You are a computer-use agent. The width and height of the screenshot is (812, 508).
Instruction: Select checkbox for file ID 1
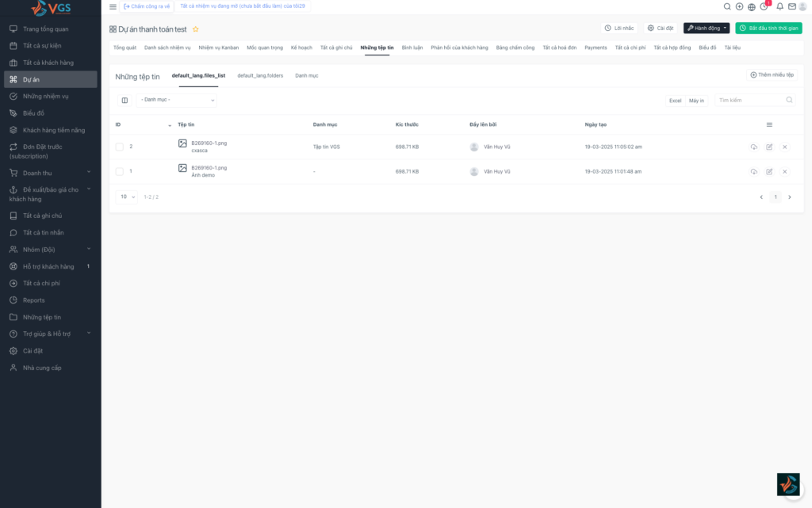tap(120, 172)
